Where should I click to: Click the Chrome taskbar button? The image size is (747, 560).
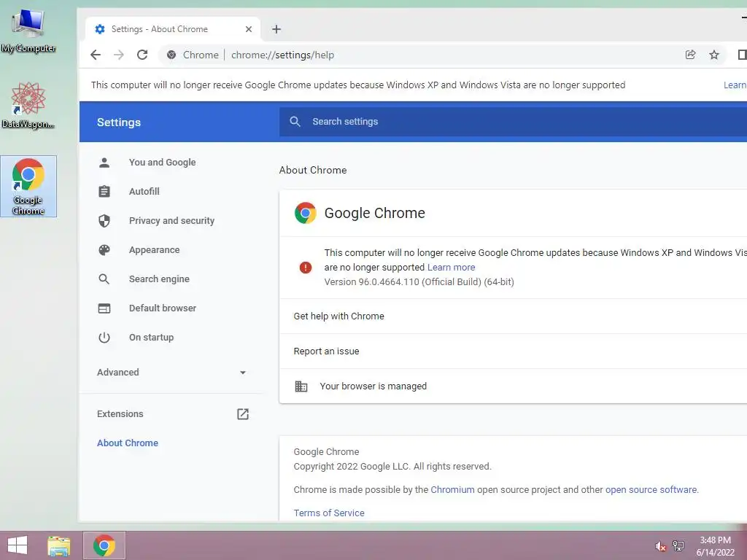pos(104,545)
